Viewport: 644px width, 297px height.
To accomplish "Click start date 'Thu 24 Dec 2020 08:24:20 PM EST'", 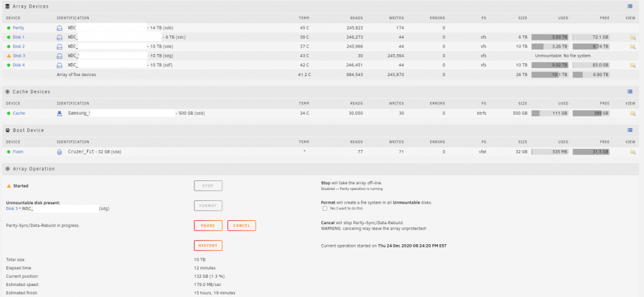I will [412, 245].
